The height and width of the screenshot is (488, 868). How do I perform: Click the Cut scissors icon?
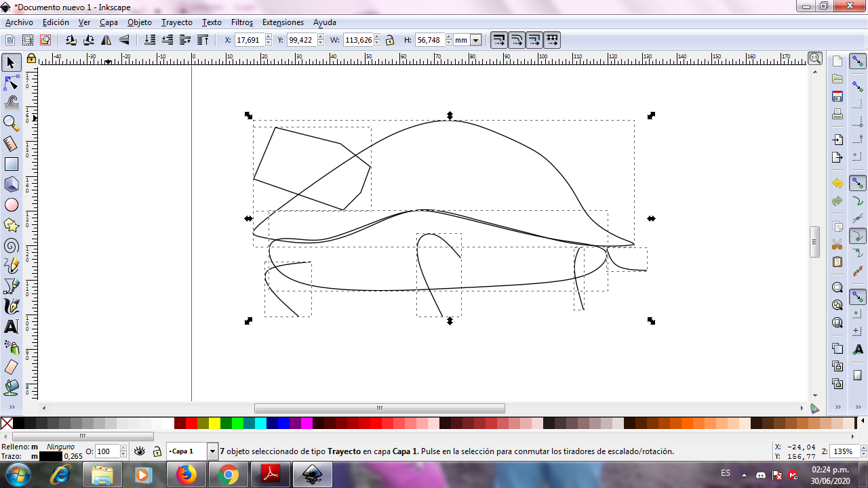click(x=837, y=244)
